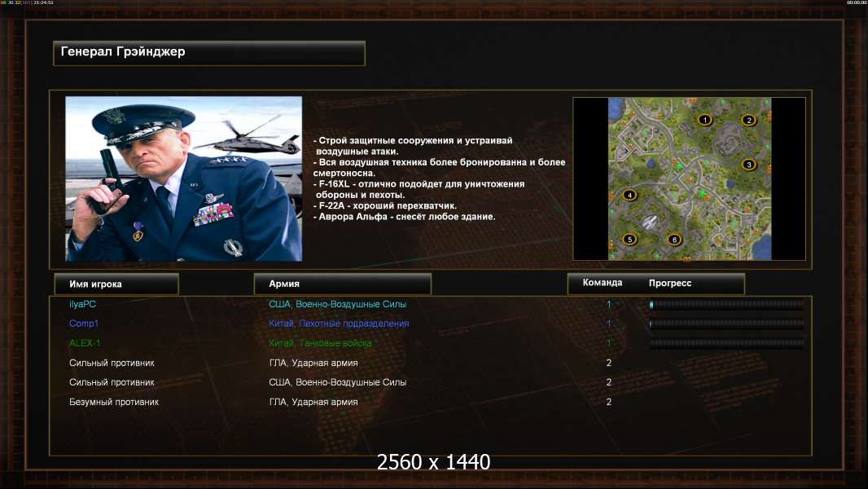Select player name 'Comp1'
868x489 pixels.
click(84, 324)
